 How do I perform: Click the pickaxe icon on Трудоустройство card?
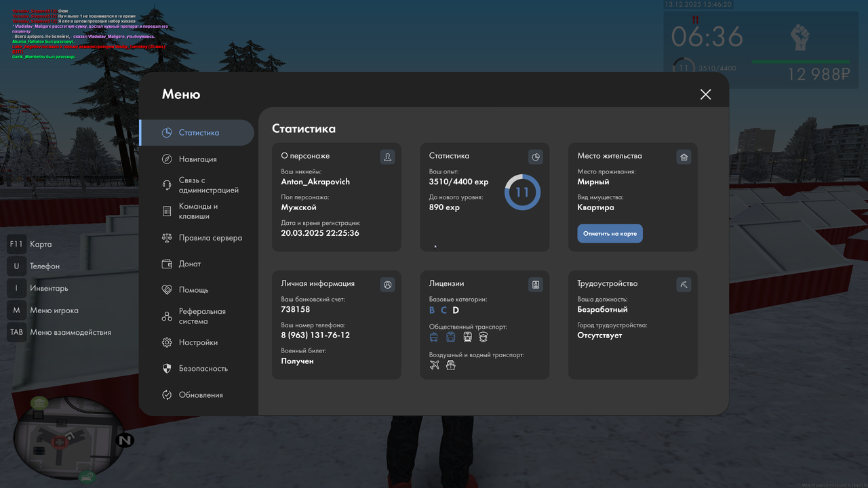coord(684,285)
